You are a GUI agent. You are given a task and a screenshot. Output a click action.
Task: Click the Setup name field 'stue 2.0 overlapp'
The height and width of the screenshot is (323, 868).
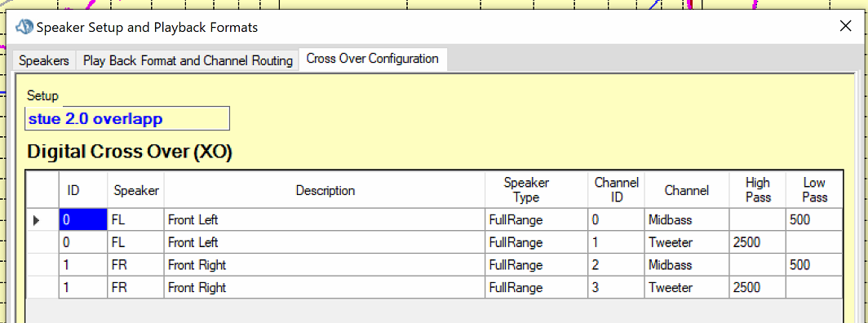[x=127, y=119]
